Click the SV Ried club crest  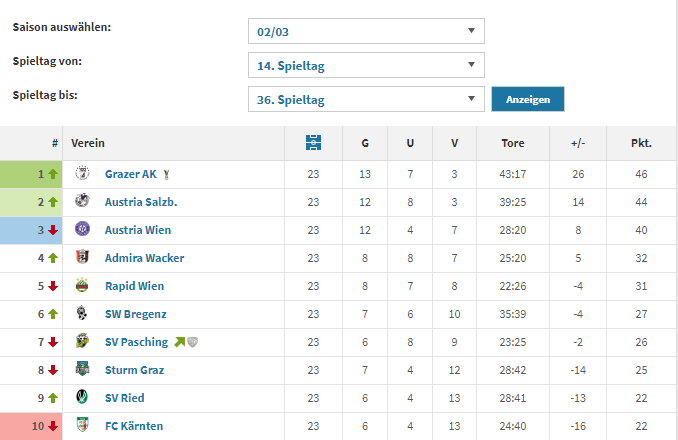click(82, 397)
